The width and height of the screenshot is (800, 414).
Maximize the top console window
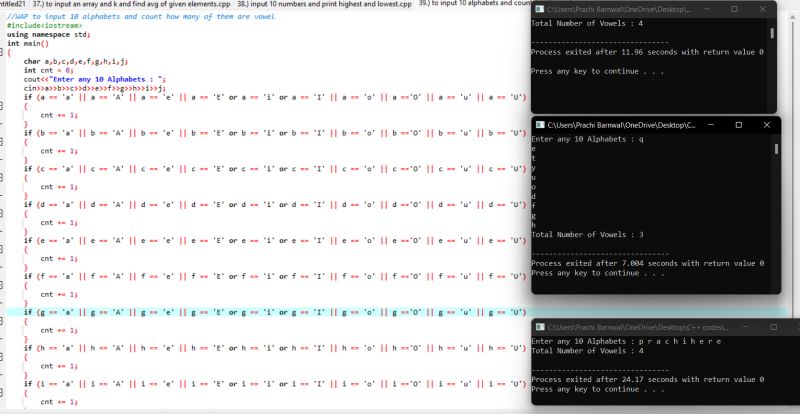pos(734,9)
